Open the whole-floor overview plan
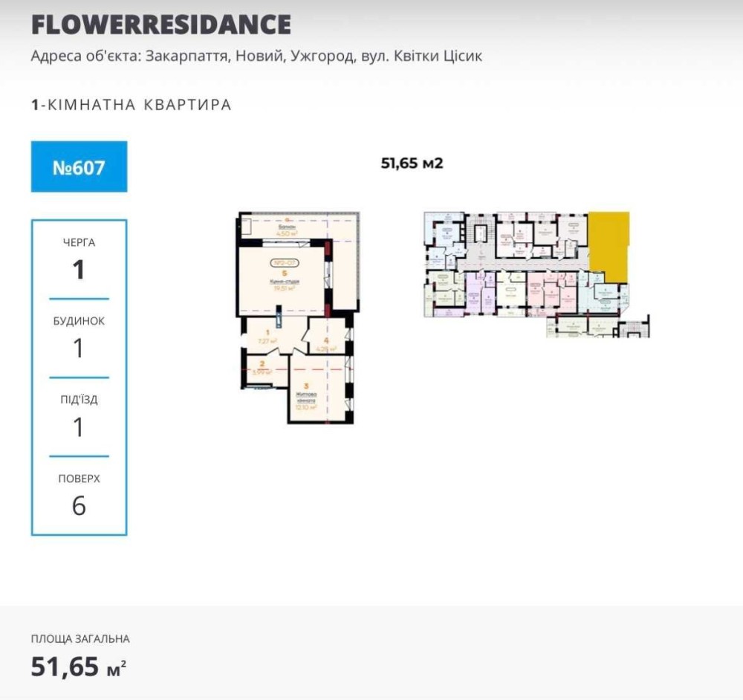The image size is (743, 700). point(536,274)
